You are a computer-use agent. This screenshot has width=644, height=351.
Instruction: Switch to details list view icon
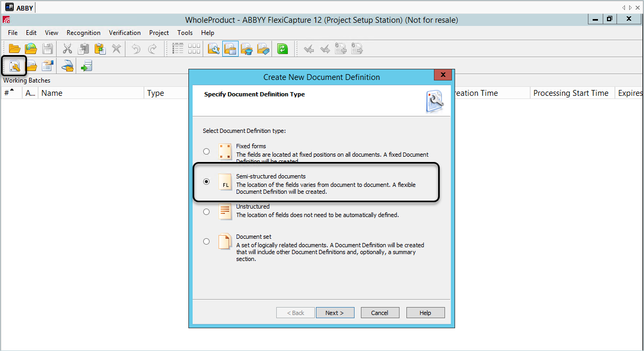pyautogui.click(x=178, y=49)
